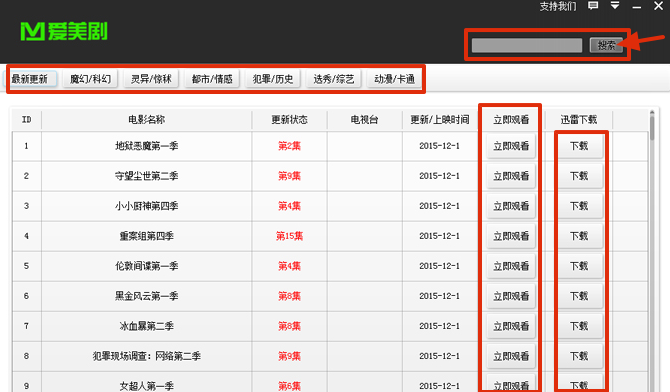The image size is (670, 392).
Task: Click 支持我们 in the title bar
Action: (x=558, y=6)
